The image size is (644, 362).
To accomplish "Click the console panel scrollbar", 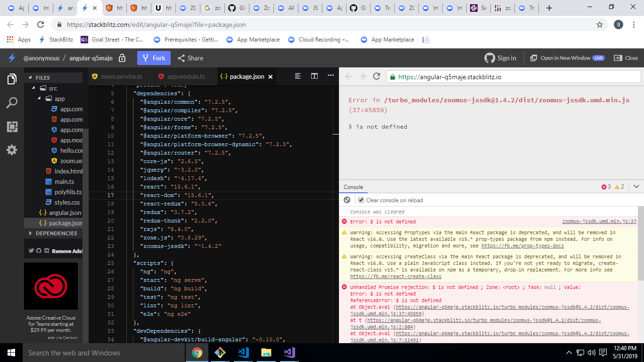I will [x=640, y=243].
